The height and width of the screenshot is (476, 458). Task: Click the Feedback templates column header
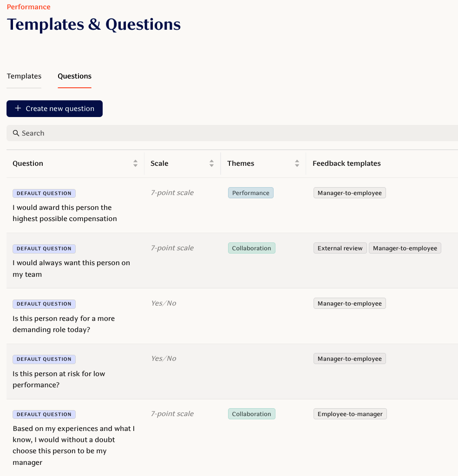[x=347, y=163]
